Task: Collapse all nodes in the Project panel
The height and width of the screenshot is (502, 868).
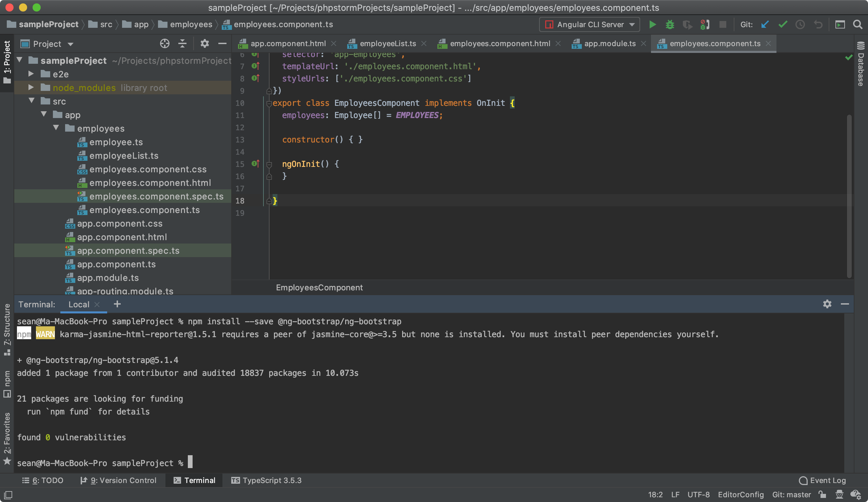Action: coord(182,44)
